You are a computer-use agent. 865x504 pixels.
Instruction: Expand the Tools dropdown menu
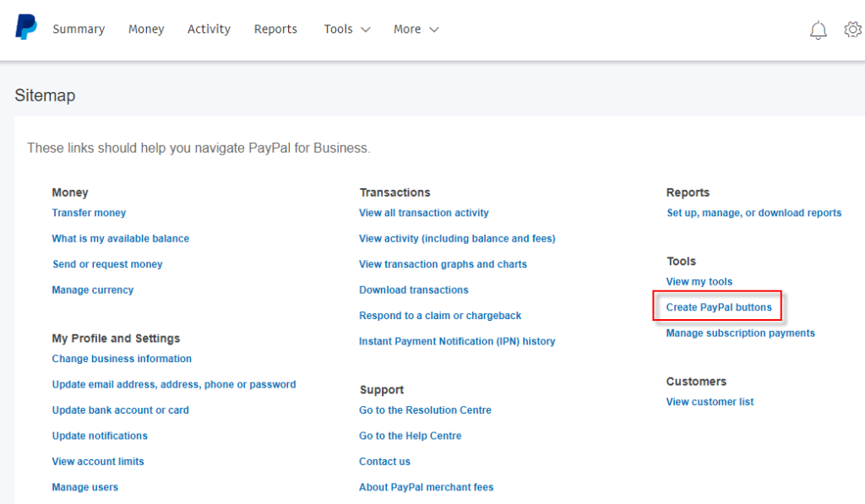tap(347, 30)
